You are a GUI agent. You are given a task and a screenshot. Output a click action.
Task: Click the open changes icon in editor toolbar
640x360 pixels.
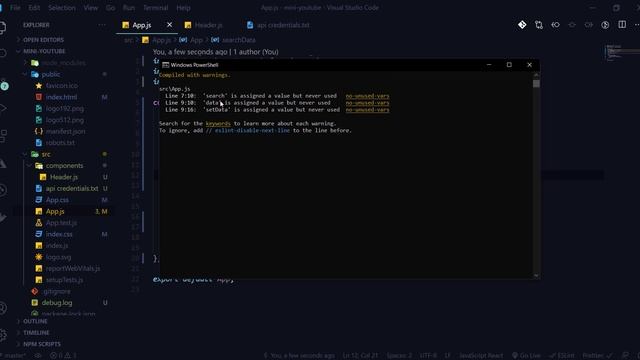click(539, 25)
